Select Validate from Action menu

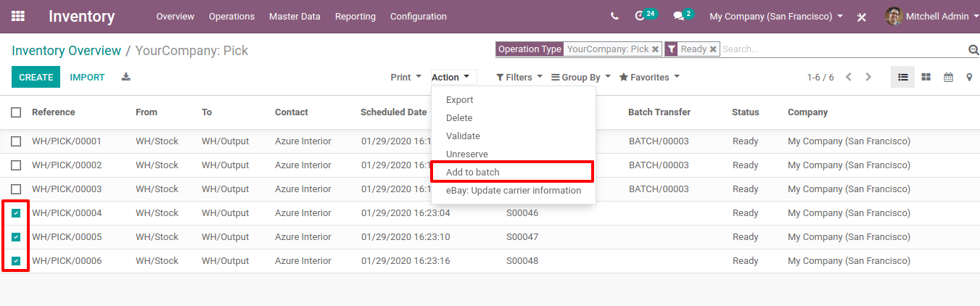[x=514, y=136]
